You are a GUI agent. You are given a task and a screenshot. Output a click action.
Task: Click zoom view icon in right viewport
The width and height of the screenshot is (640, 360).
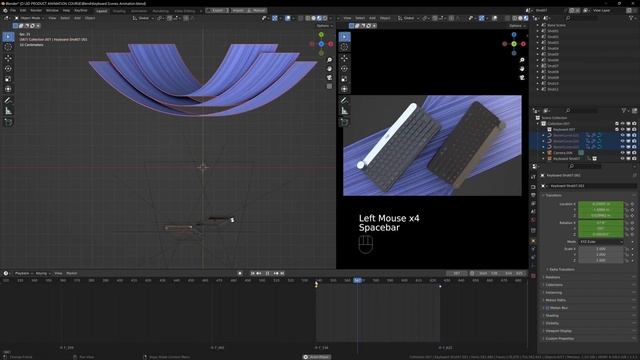(522, 60)
